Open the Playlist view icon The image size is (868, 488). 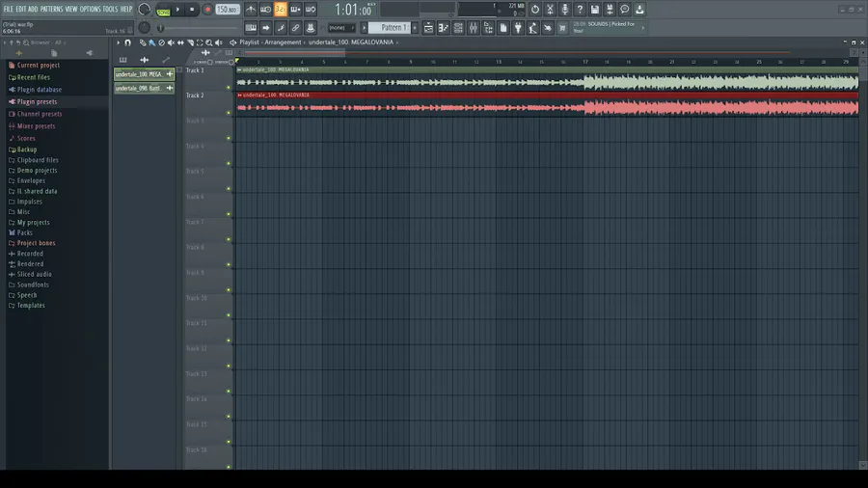point(428,28)
